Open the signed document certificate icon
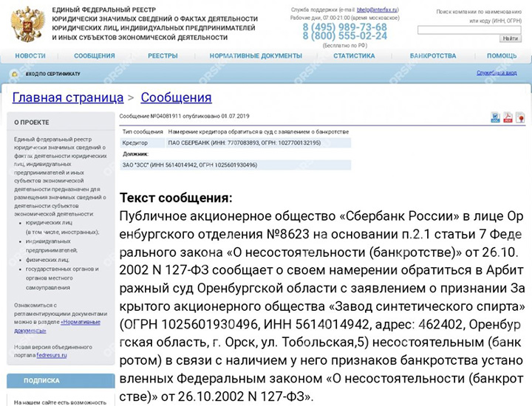Screen dimensions: 532x406 click(520, 117)
